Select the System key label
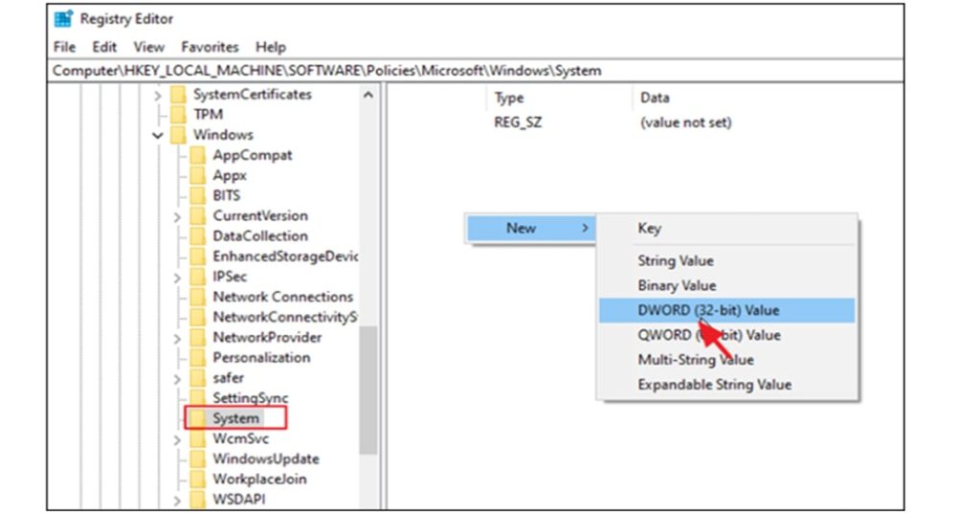The image size is (980, 513). click(235, 418)
